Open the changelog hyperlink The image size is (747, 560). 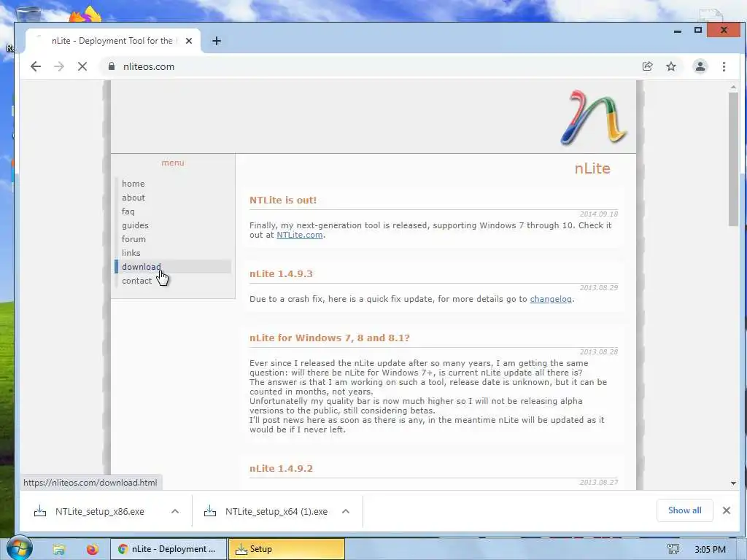coord(551,299)
